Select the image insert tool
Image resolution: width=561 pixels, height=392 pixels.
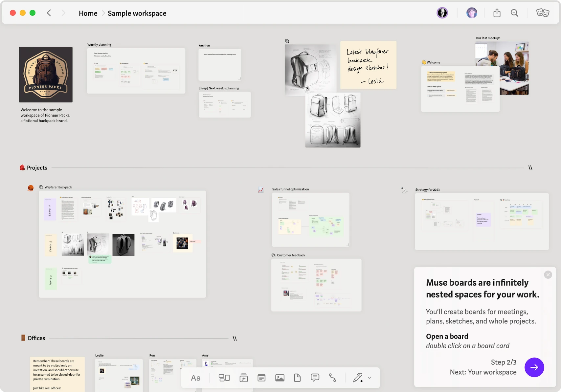point(280,378)
